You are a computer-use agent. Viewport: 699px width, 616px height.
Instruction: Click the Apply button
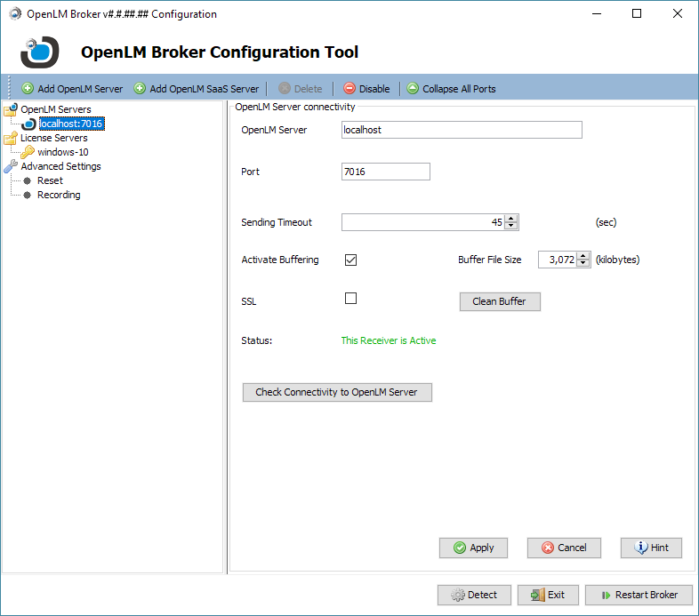click(473, 548)
